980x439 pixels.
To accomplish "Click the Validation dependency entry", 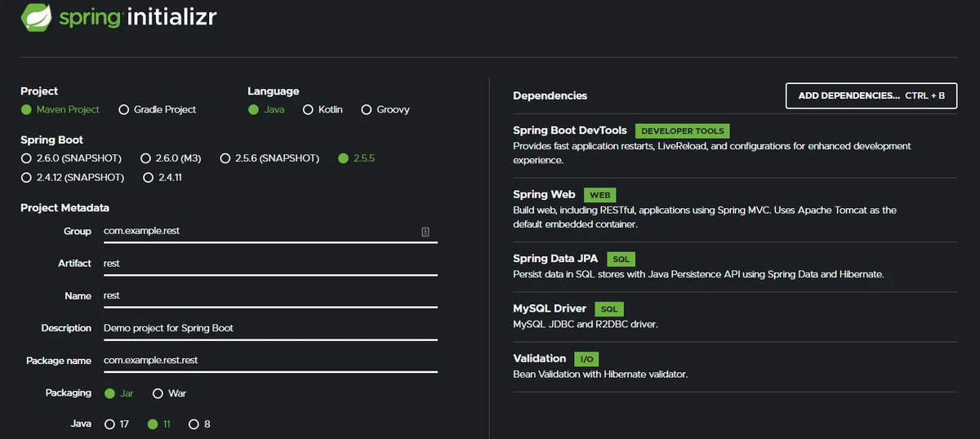I will coord(539,359).
